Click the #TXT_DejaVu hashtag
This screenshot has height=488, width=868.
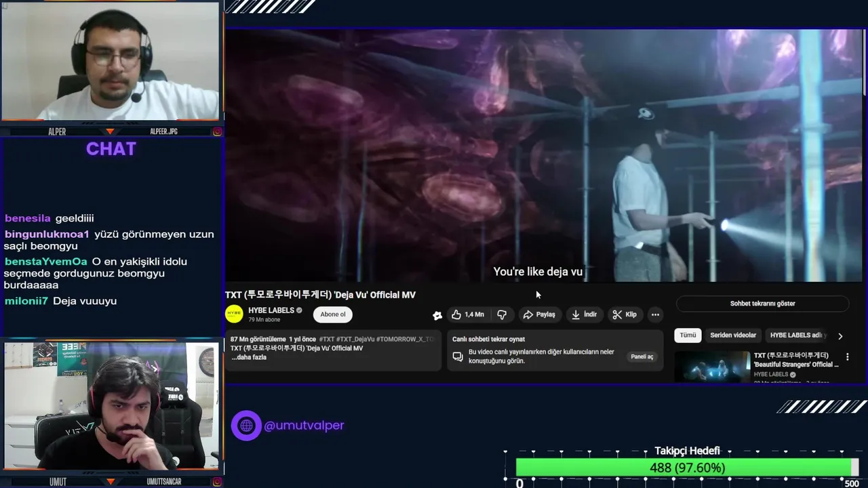click(355, 339)
